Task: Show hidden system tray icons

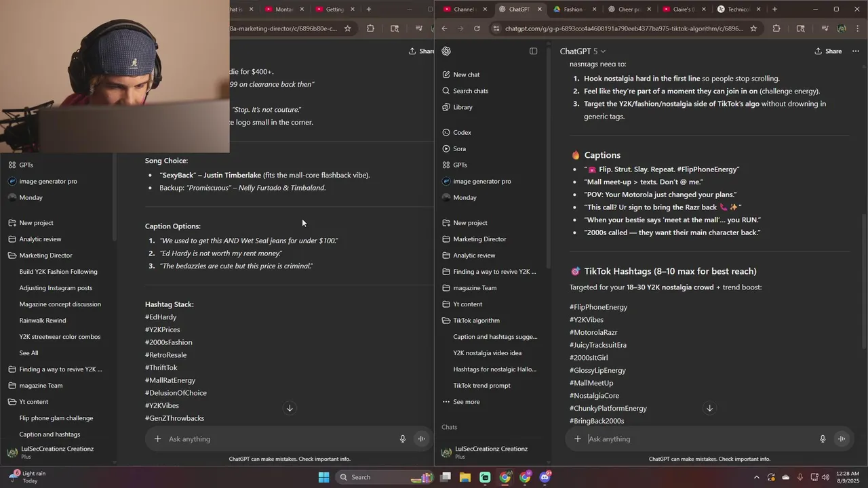Action: click(757, 477)
